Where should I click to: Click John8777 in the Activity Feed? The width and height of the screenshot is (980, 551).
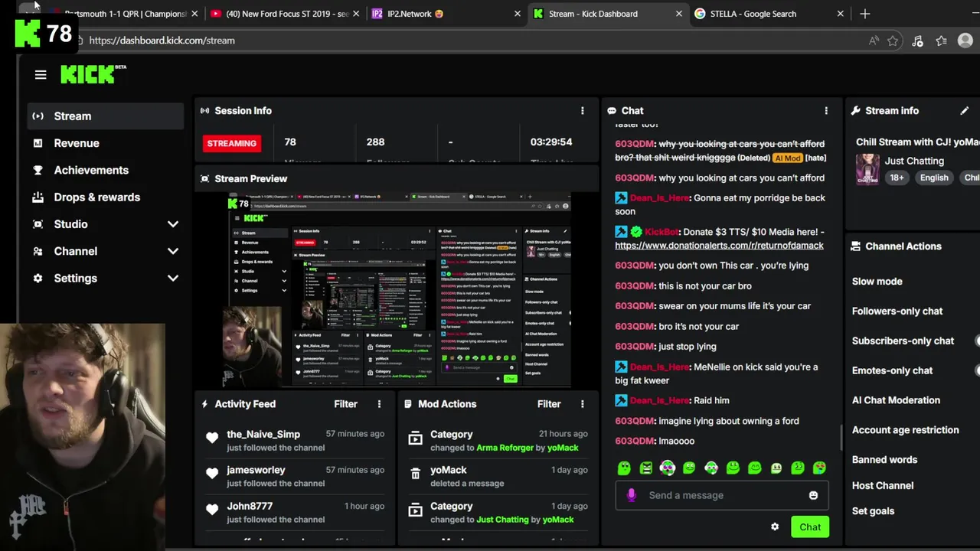pyautogui.click(x=250, y=506)
